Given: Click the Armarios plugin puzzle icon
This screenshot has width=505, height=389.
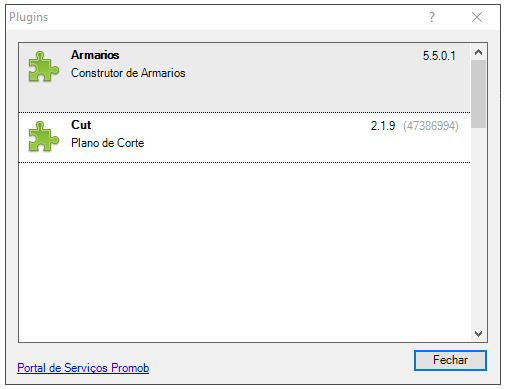Looking at the screenshot, I should [x=43, y=66].
